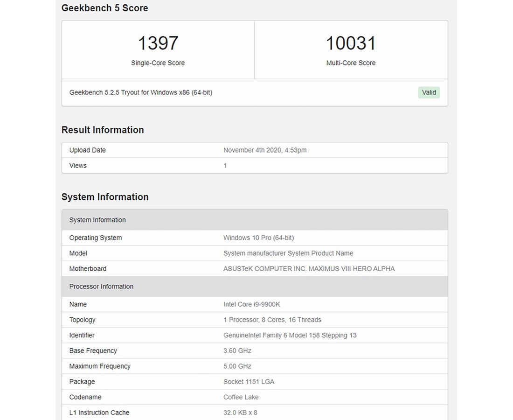The image size is (513, 420).
Task: Click the GenuineIntel identifier value
Action: pyautogui.click(x=290, y=335)
